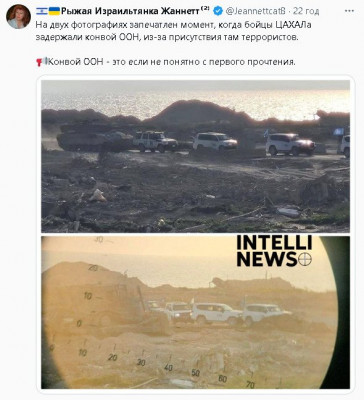Click the tank in the top photo
This screenshot has width=364, height=400.
click(x=94, y=137)
